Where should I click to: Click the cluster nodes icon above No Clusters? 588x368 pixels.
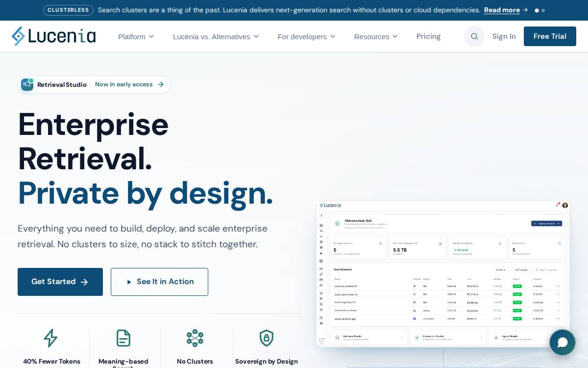(x=195, y=338)
